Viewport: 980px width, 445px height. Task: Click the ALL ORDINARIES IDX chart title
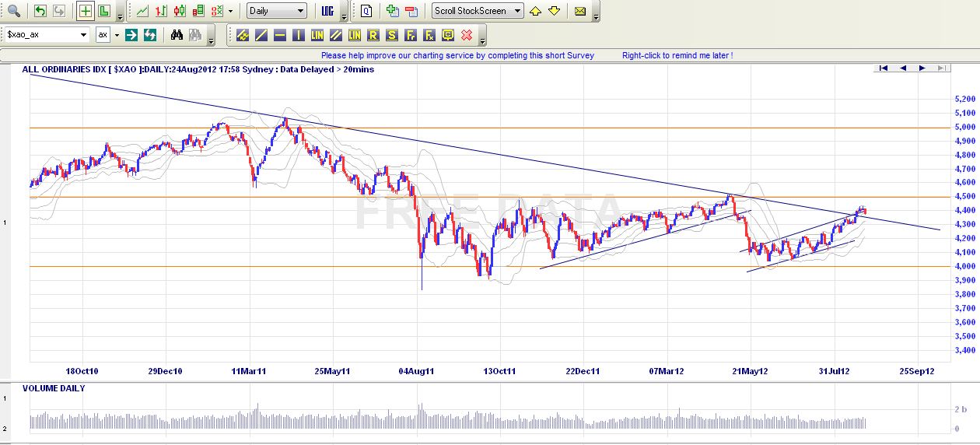(198, 69)
